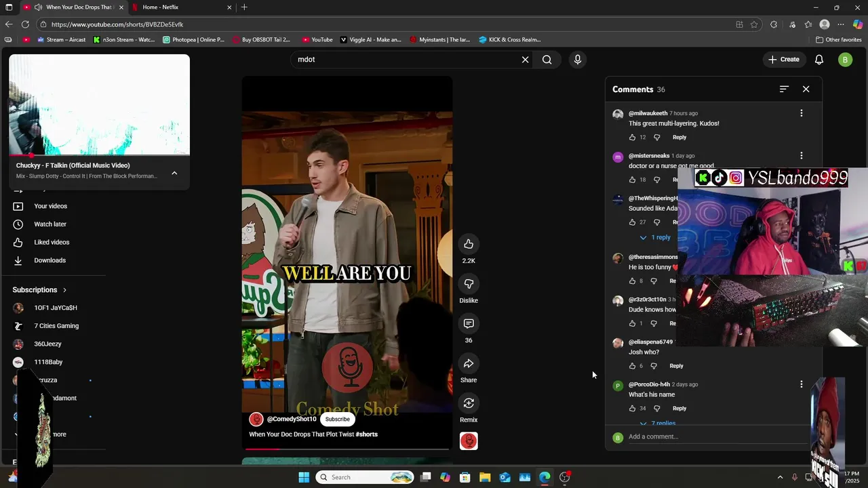Screen dimensions: 868x488
Task: Click the Chuckyy miniplayer video
Action: [x=99, y=105]
